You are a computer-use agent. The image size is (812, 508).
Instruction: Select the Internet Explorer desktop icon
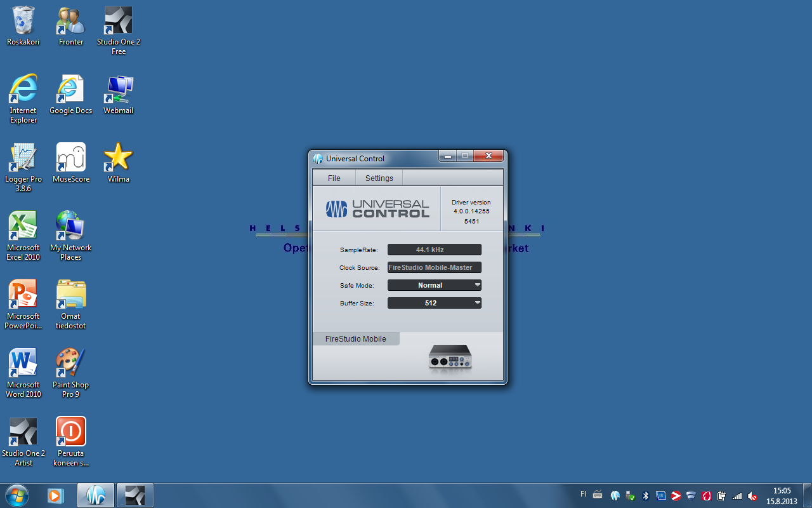[23, 98]
